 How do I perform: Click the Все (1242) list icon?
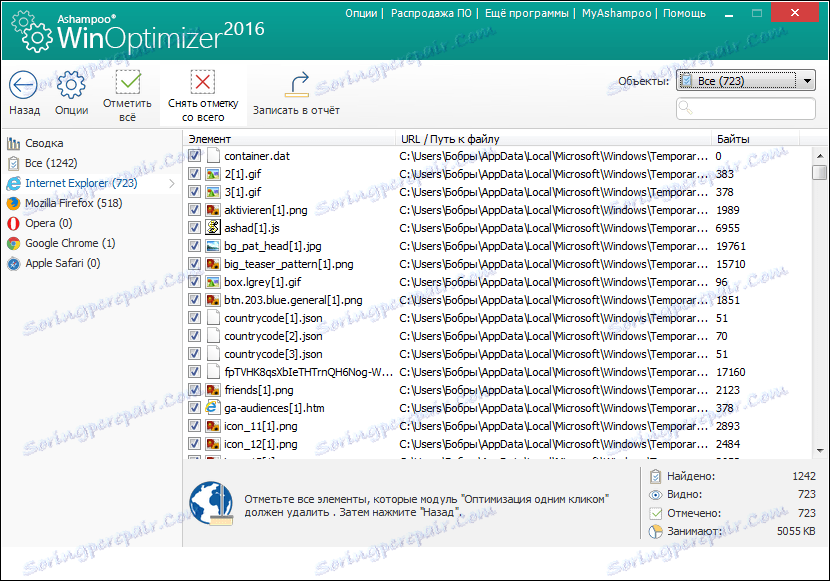13,164
